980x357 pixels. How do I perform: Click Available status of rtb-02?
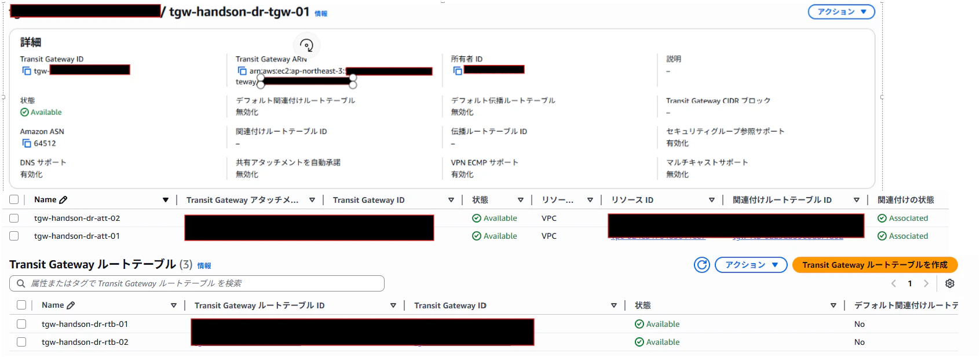click(657, 343)
